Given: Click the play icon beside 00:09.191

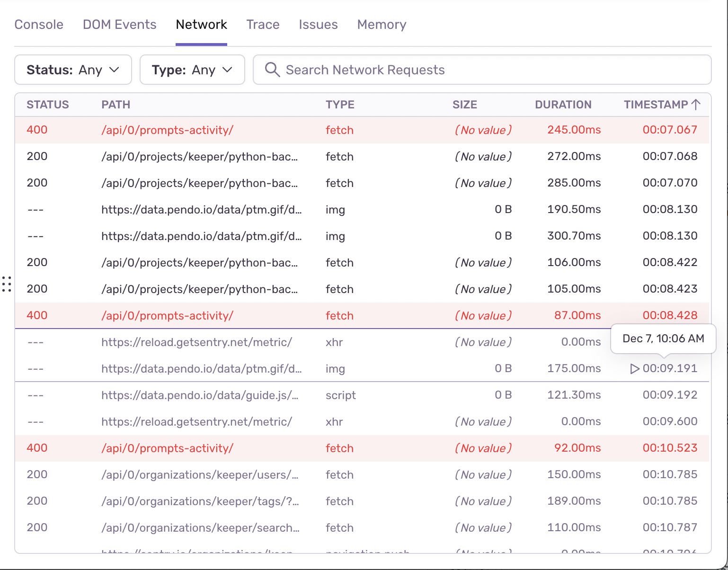Looking at the screenshot, I should tap(635, 369).
